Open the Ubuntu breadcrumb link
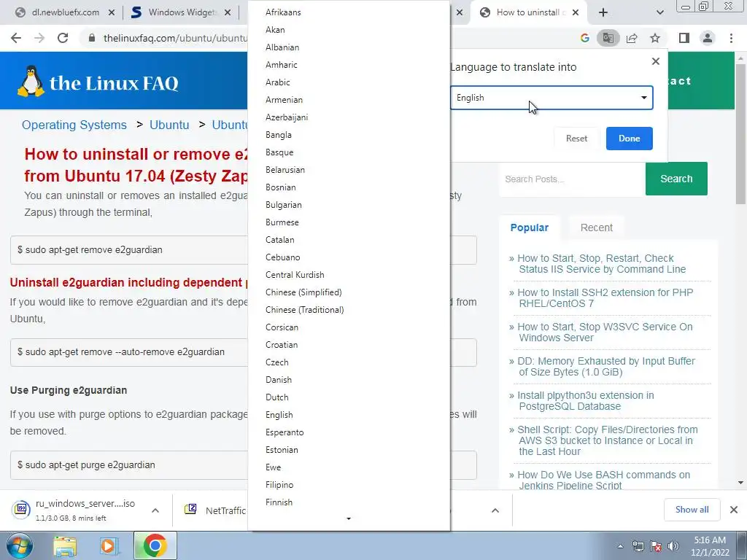 169,125
